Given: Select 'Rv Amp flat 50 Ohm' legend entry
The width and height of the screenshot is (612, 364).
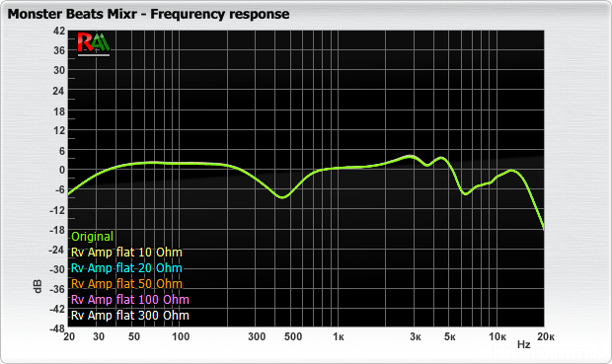Looking at the screenshot, I should tap(126, 284).
